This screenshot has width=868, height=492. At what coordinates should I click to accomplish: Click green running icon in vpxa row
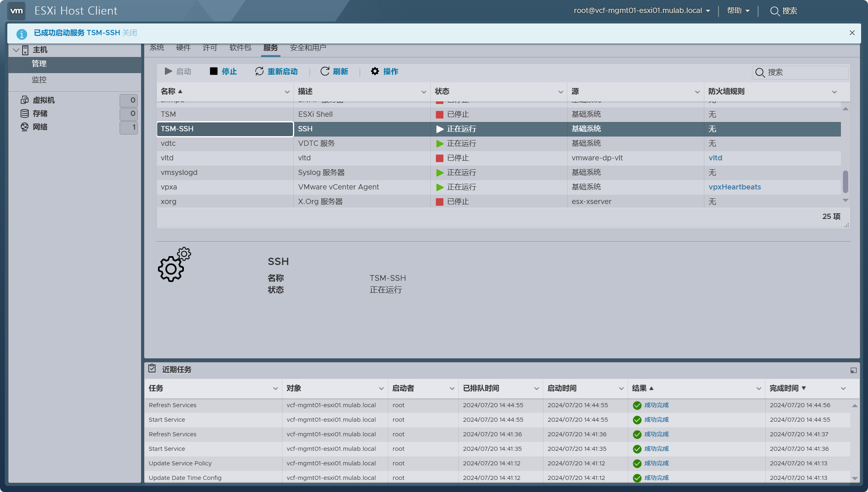(440, 187)
